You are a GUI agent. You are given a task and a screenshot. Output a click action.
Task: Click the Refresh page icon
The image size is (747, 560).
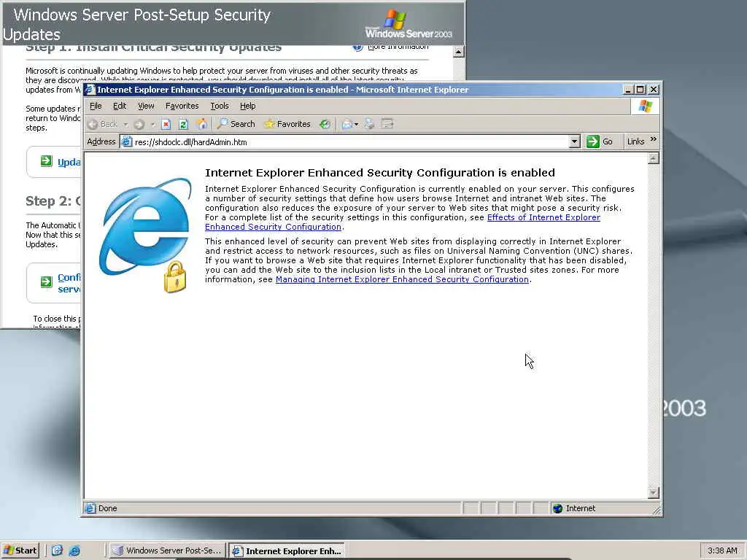(x=183, y=124)
